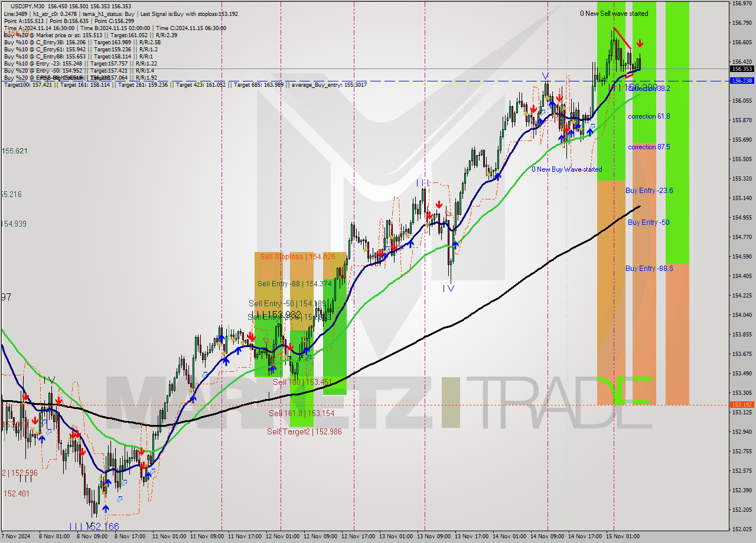The width and height of the screenshot is (756, 543).
Task: Click the USDJPY,M30 chart title text
Action: click(x=28, y=6)
